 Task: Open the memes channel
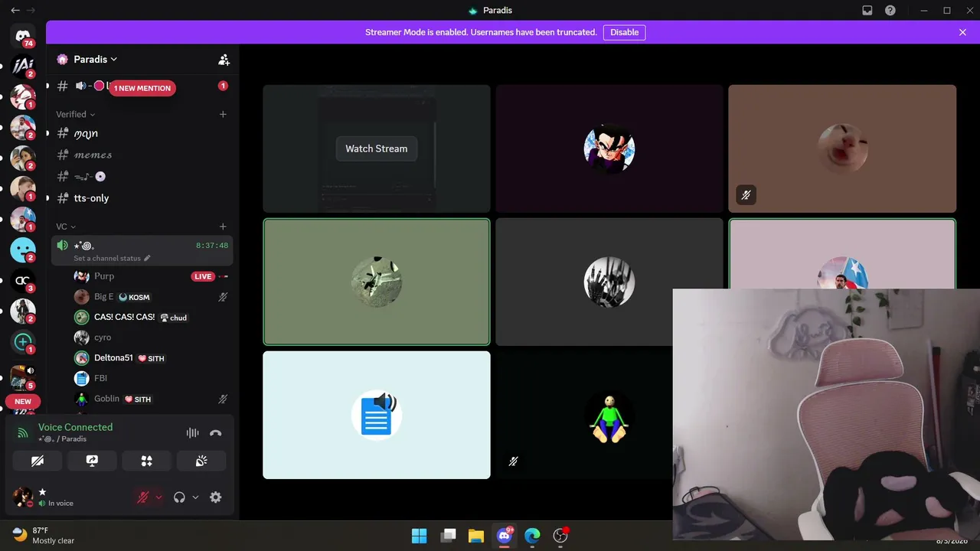[142, 155]
